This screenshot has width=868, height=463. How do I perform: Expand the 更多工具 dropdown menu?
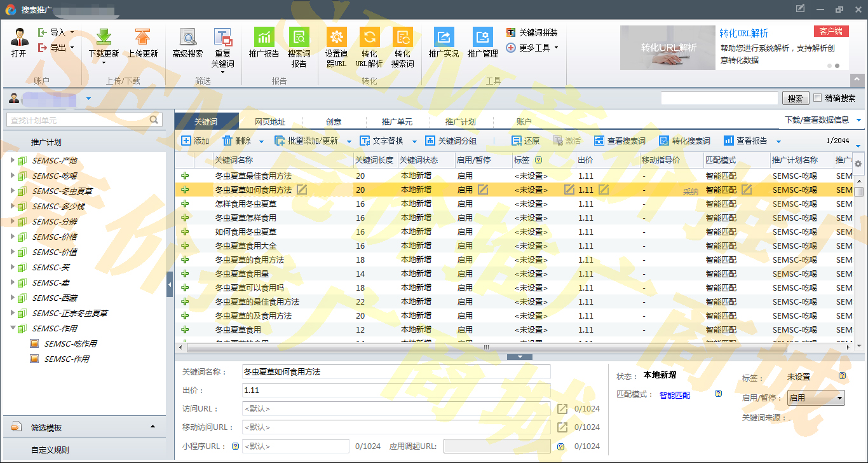pos(534,48)
